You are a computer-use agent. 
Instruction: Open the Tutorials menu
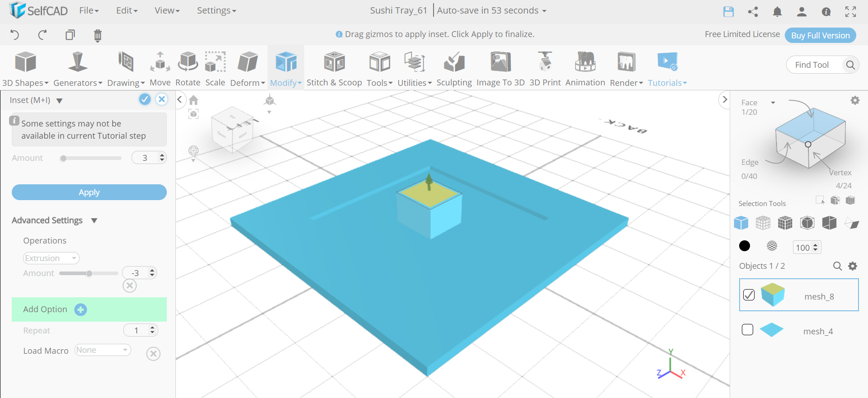click(x=667, y=69)
